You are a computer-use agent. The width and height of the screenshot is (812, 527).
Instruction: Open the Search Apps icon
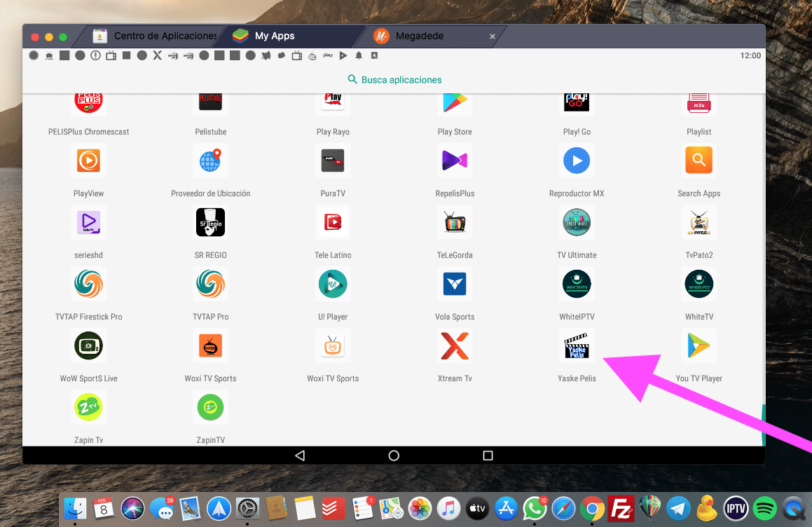(699, 161)
